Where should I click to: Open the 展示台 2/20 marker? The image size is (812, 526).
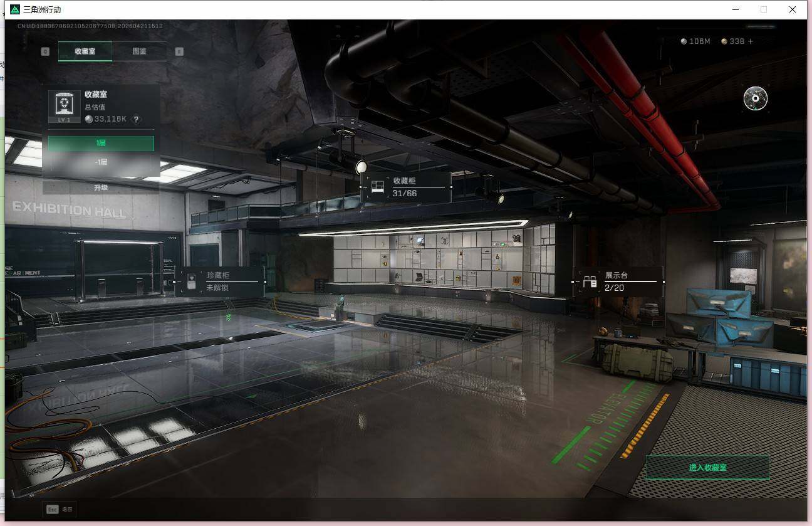pos(618,281)
